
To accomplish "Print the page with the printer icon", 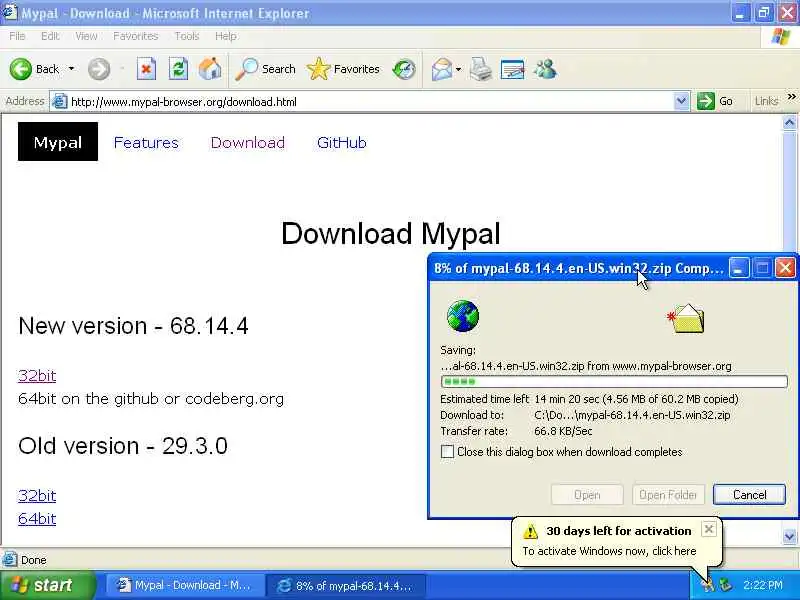I will pyautogui.click(x=480, y=69).
